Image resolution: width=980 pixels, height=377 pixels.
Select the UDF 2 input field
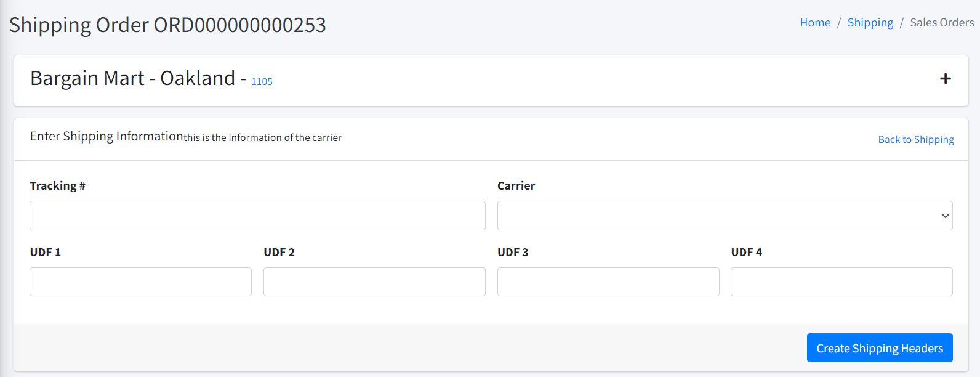[x=374, y=282]
